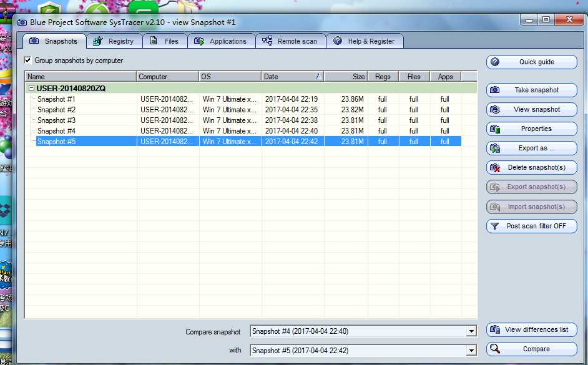Sort by the Files column header
This screenshot has height=365, width=588.
coord(414,77)
